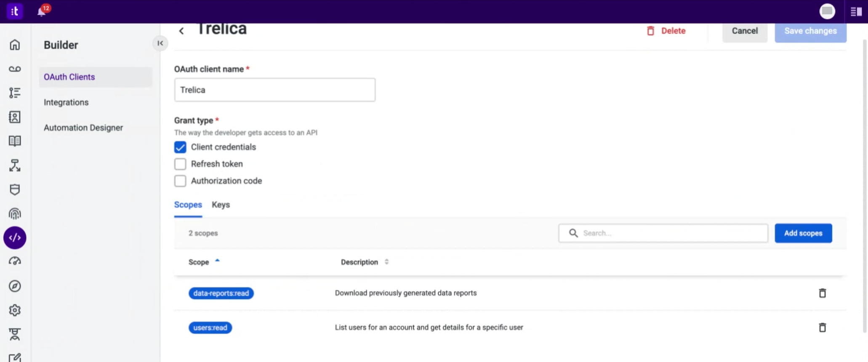The height and width of the screenshot is (362, 868).
Task: Delete the Trelica OAuth client
Action: pyautogui.click(x=666, y=31)
